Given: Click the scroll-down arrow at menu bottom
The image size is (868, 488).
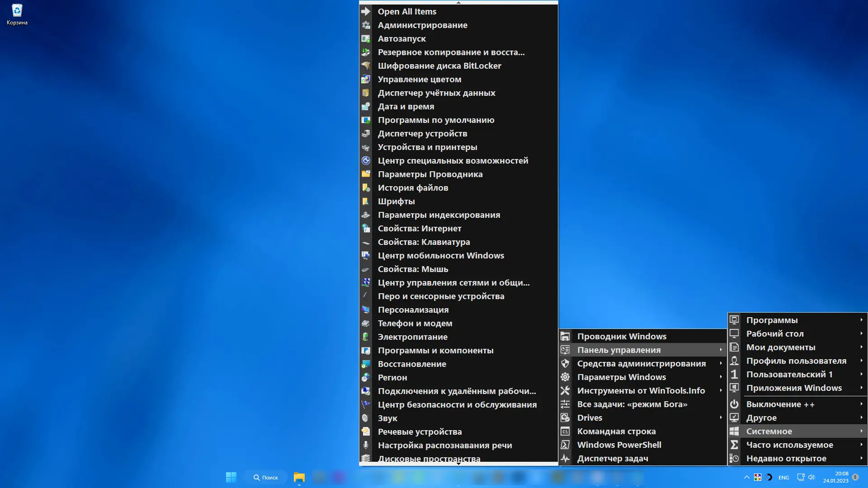Looking at the screenshot, I should coord(458,464).
